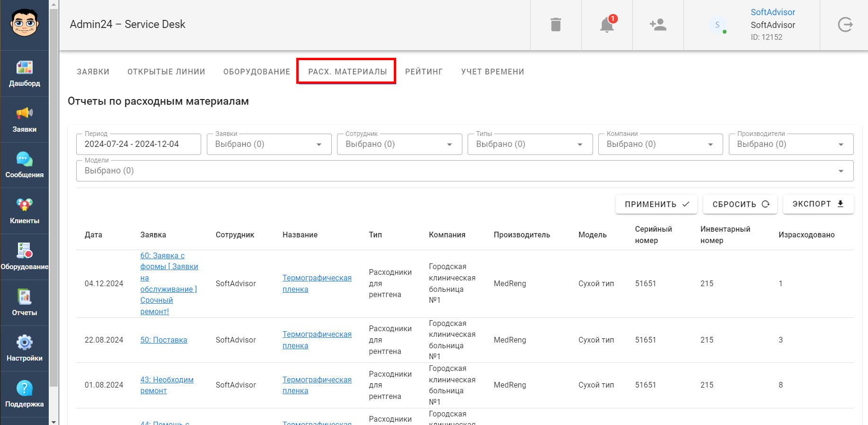Click the sidebar scrollbar down arrow
Screen dimensions: 868x425
53,421
